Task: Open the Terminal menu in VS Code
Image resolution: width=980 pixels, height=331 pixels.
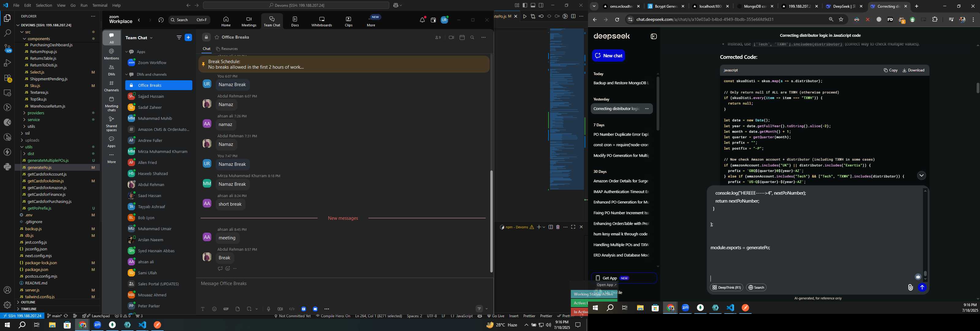Action: [x=100, y=5]
